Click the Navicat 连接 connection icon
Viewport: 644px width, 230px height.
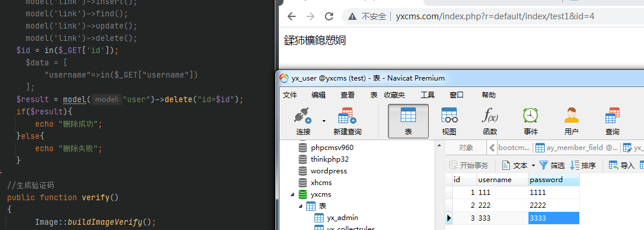[303, 116]
